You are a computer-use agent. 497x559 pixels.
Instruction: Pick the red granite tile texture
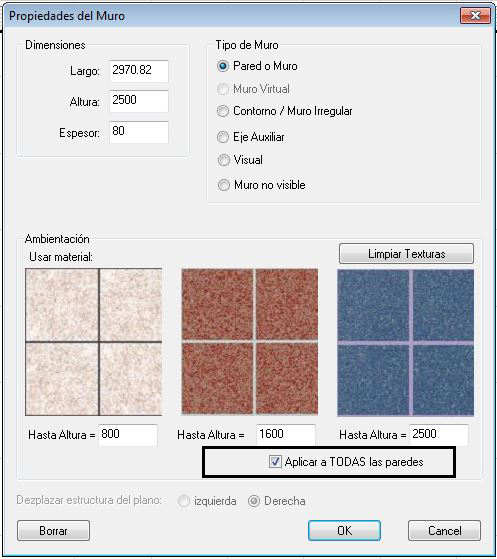(x=250, y=342)
